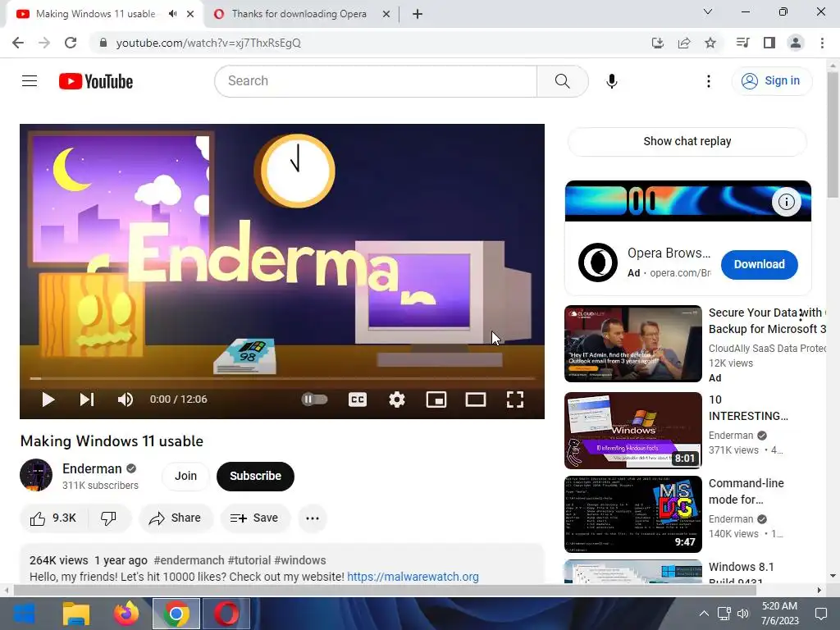Open a new browser tab
840x630 pixels.
point(418,14)
